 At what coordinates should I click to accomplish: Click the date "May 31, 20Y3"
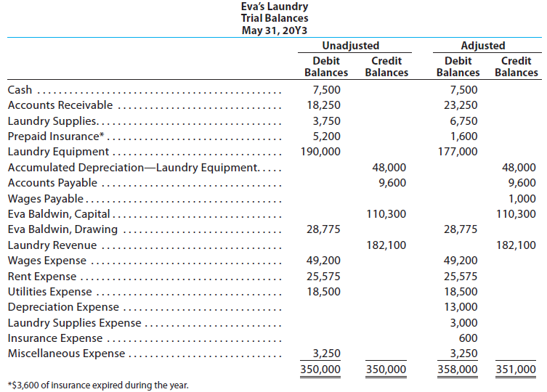coord(275,30)
